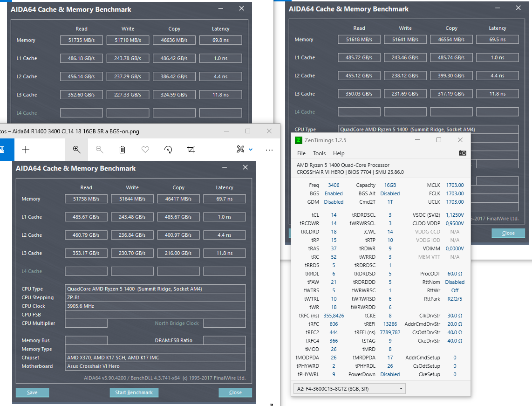Image resolution: width=532 pixels, height=406 pixels.
Task: Click the zoom-out magnifier icon
Action: click(x=99, y=150)
